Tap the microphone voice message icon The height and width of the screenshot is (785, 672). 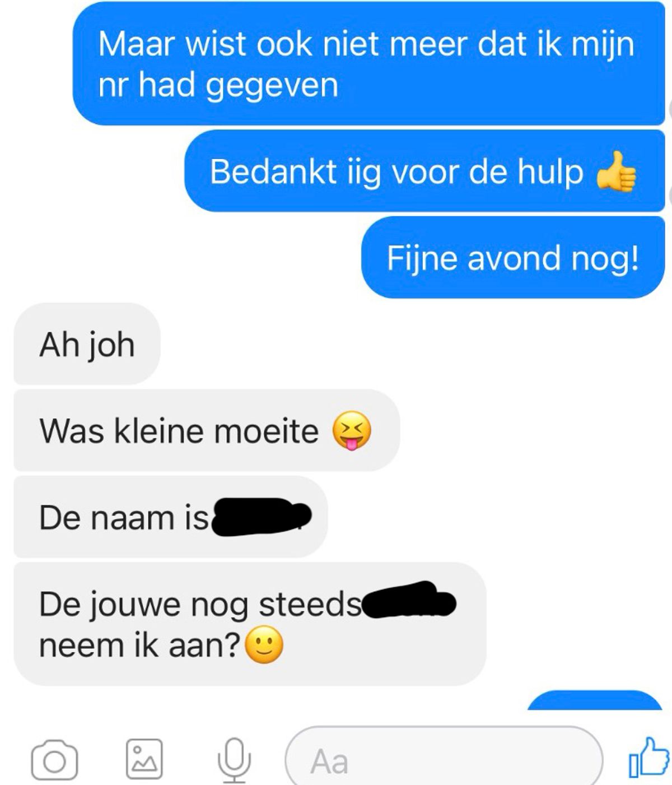click(x=234, y=760)
